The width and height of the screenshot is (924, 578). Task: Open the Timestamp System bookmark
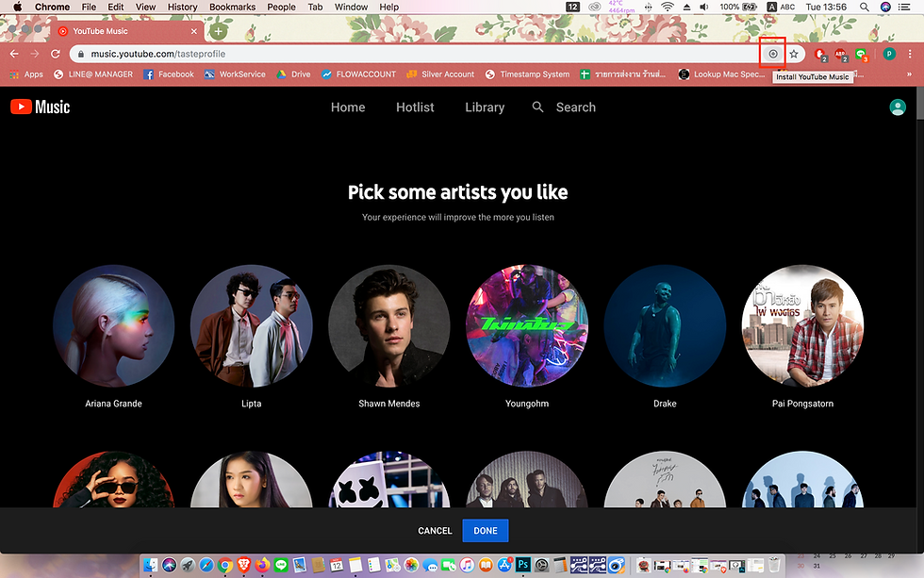(527, 74)
